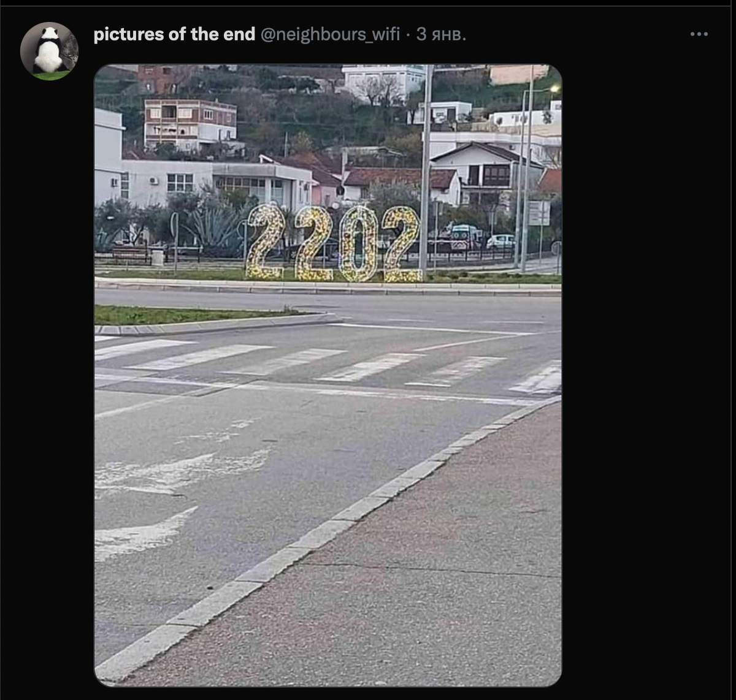The width and height of the screenshot is (736, 700).
Task: Click the tall gray lamp post in the photo
Action: [425, 172]
